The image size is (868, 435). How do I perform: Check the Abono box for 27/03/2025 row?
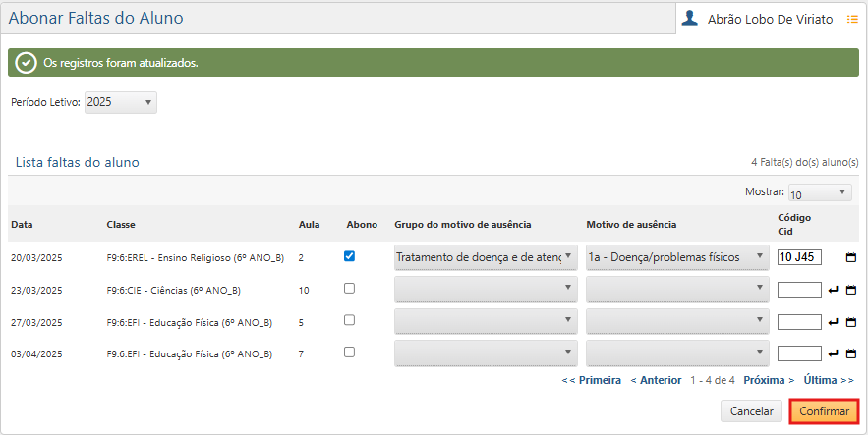pyautogui.click(x=349, y=320)
